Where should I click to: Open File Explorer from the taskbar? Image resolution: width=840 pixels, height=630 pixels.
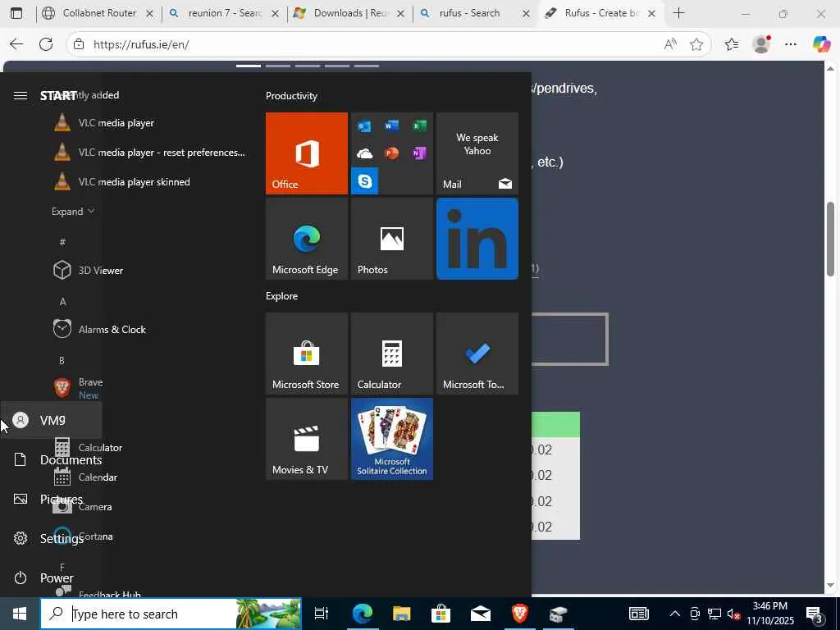(x=401, y=614)
